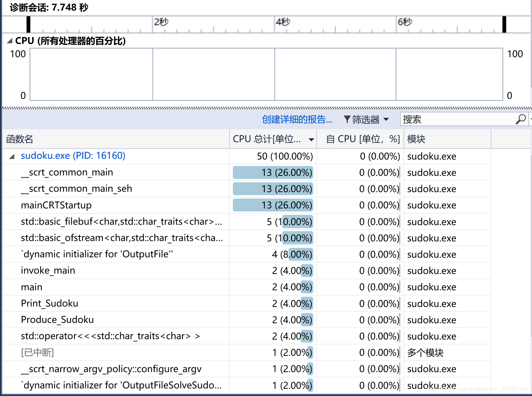Click the 诊断会话: 7.748 秒 title
This screenshot has width=532, height=396.
point(49,8)
